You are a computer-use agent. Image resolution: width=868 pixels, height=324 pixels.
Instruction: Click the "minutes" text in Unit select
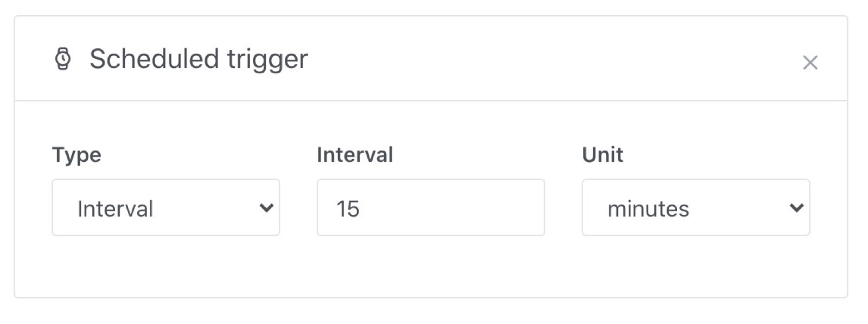pos(648,208)
